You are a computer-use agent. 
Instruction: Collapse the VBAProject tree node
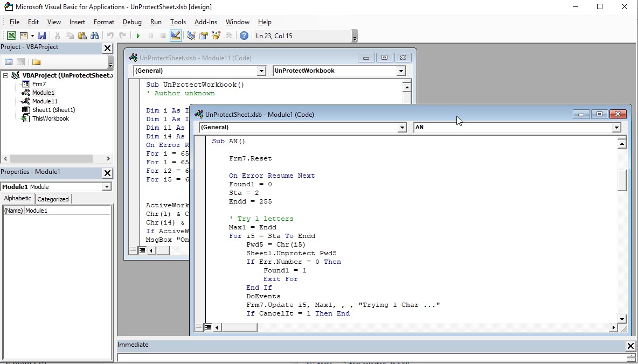[x=6, y=76]
